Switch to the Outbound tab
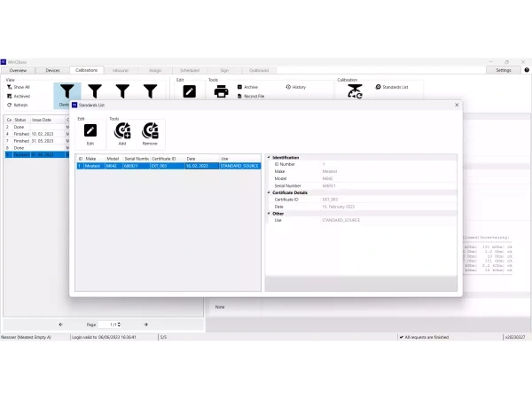This screenshot has width=532, height=399. 259,70
